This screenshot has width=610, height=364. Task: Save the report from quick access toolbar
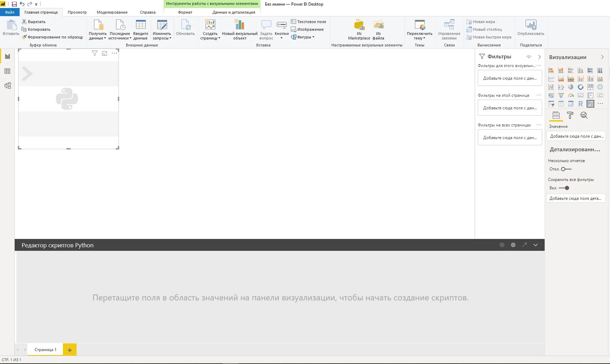(x=14, y=4)
